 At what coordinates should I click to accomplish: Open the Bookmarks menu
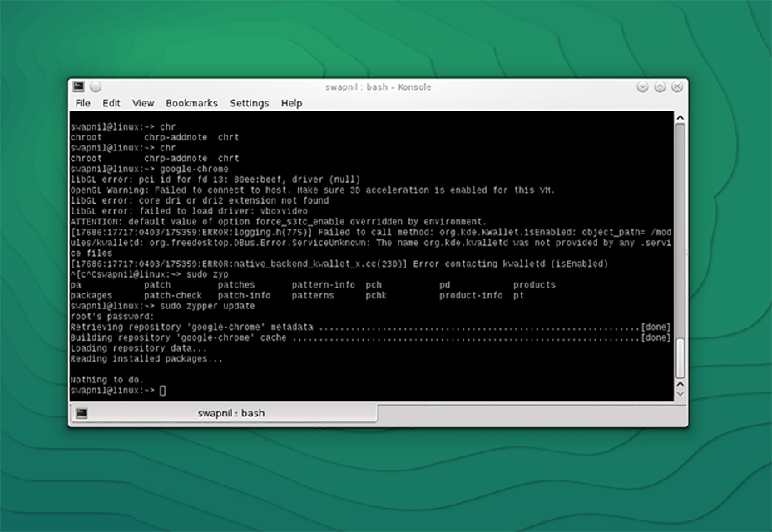191,103
